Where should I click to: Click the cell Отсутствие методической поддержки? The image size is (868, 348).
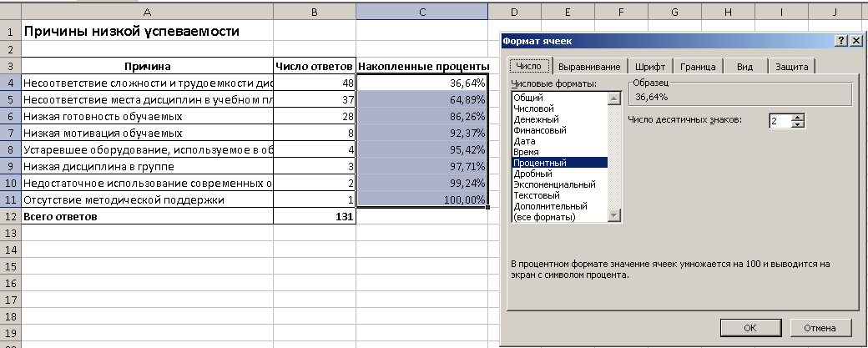point(147,199)
